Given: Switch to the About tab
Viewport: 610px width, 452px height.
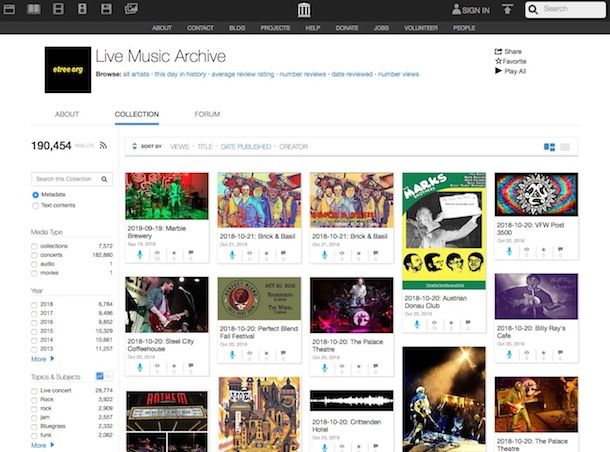Looking at the screenshot, I should (x=67, y=114).
